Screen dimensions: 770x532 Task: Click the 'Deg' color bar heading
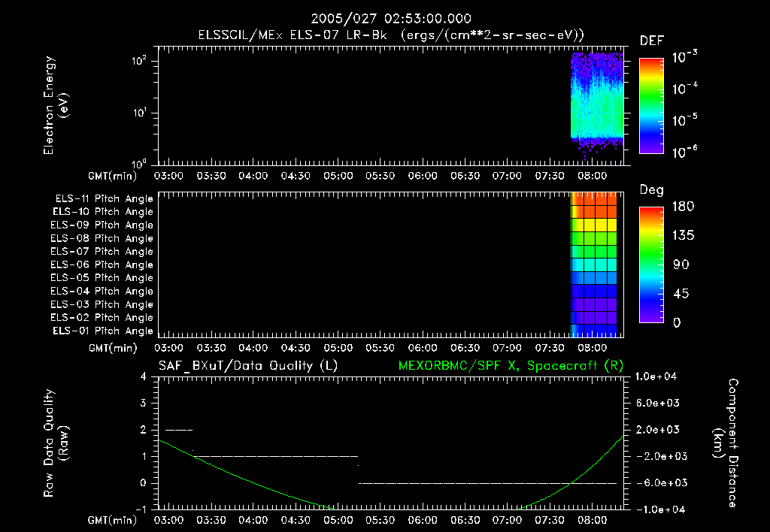click(652, 190)
